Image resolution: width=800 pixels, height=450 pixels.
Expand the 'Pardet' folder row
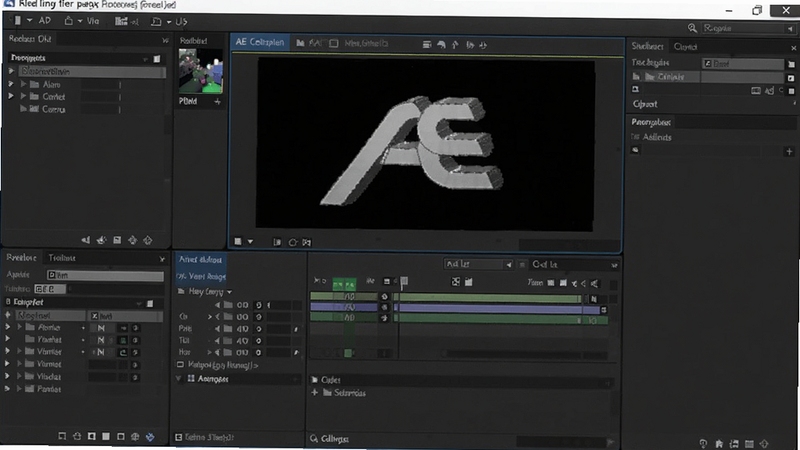coord(19,389)
